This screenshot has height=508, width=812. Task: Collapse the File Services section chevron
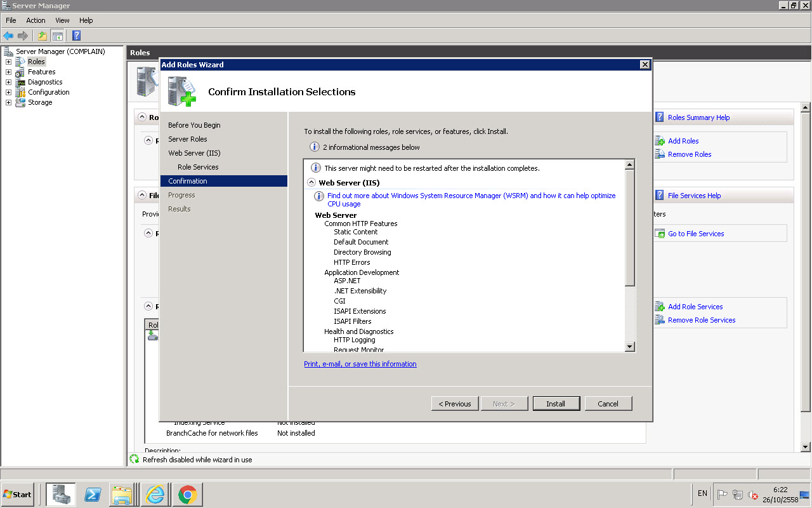(x=141, y=196)
